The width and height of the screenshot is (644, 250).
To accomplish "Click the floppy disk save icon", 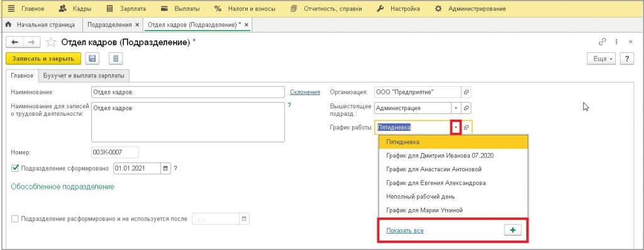I will (92, 59).
